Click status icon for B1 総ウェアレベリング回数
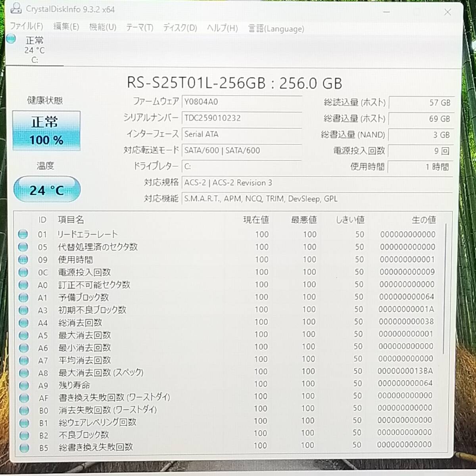 pos(24,423)
